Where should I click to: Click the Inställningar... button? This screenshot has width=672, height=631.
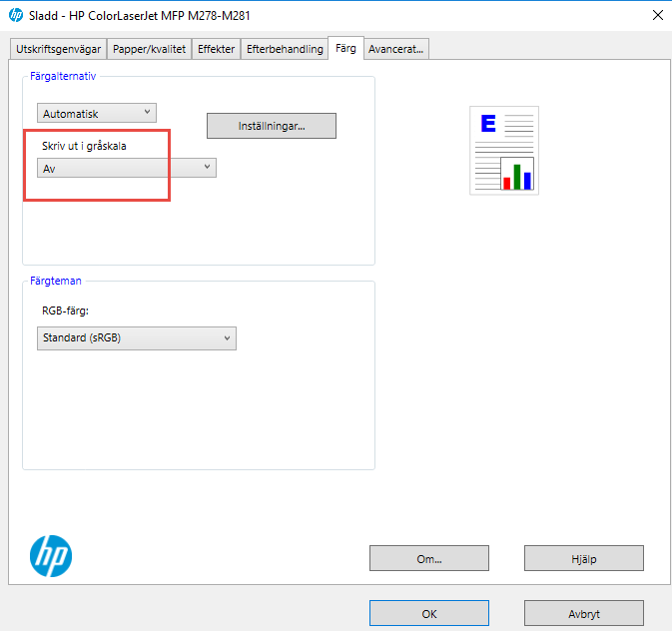tap(272, 126)
